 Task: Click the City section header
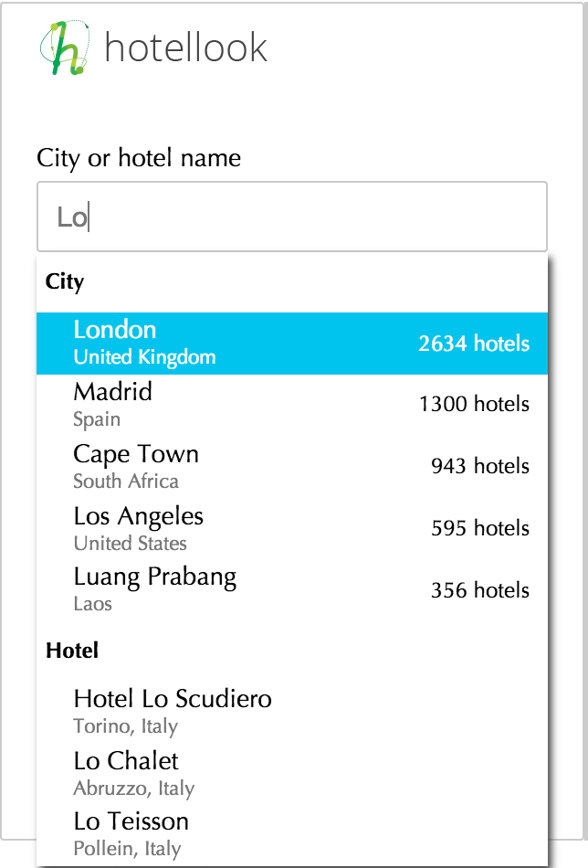tap(65, 281)
